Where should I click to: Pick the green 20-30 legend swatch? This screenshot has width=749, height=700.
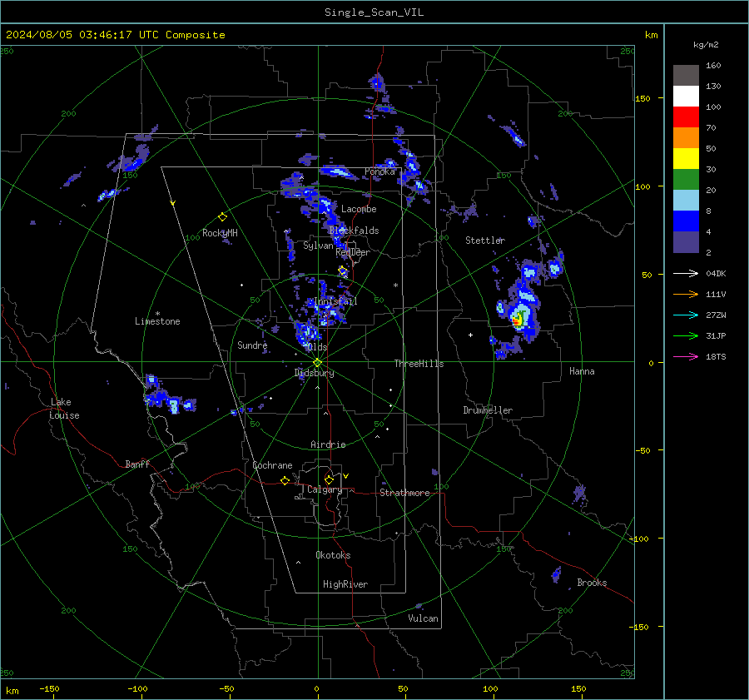click(686, 180)
